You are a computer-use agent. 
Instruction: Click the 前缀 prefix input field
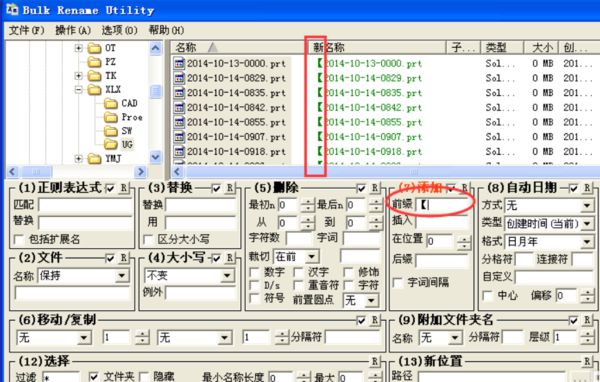pos(442,205)
